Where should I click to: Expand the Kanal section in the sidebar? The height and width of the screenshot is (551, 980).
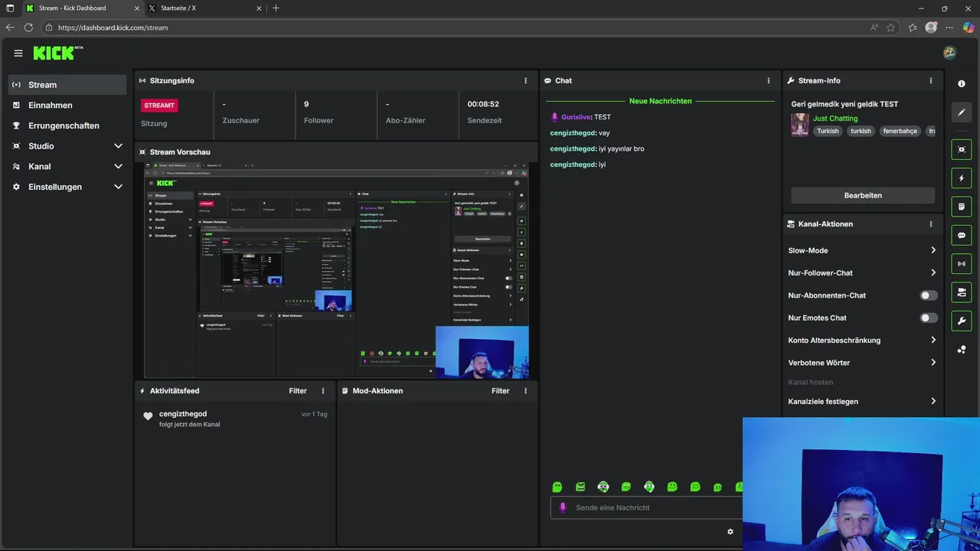pos(118,166)
